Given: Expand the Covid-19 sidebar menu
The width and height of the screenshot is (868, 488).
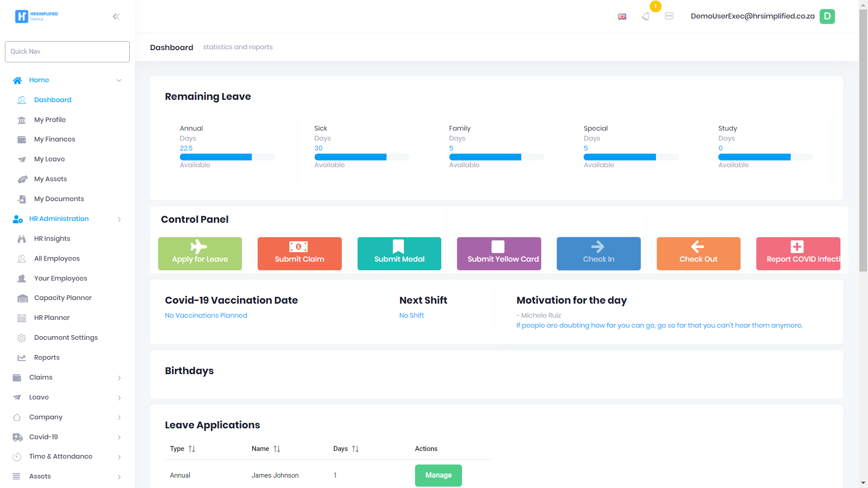Looking at the screenshot, I should click(119, 437).
